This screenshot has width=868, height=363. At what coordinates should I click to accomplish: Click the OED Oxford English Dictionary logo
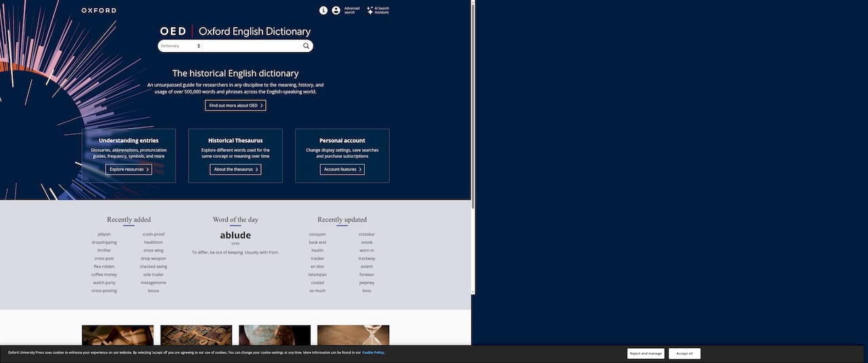point(235,31)
